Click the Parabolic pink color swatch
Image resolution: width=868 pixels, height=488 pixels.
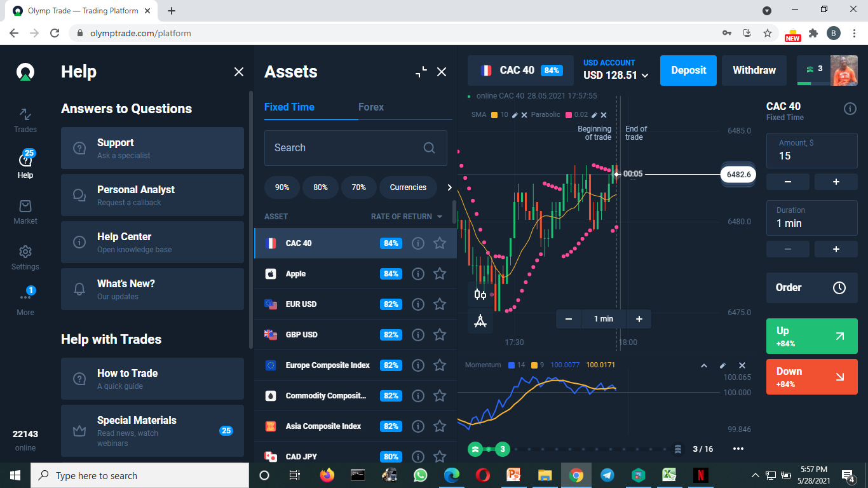click(x=569, y=115)
